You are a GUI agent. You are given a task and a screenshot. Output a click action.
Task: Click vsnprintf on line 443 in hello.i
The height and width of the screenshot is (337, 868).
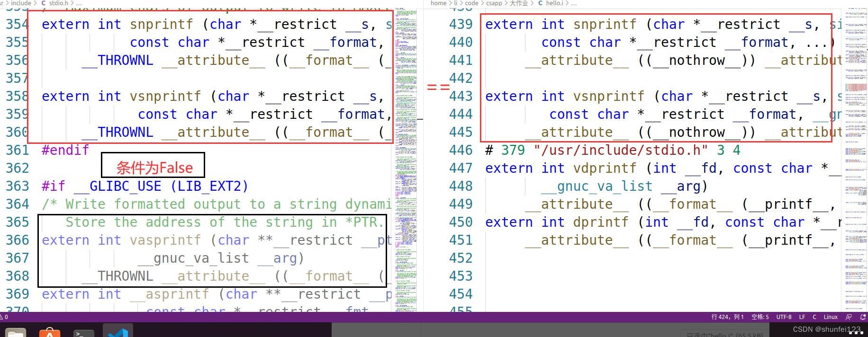[608, 96]
